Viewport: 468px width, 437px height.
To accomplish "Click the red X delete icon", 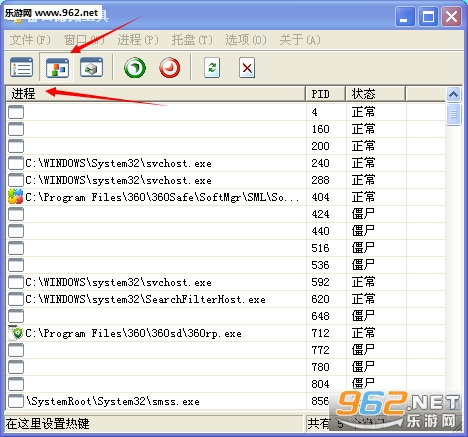I will (247, 68).
